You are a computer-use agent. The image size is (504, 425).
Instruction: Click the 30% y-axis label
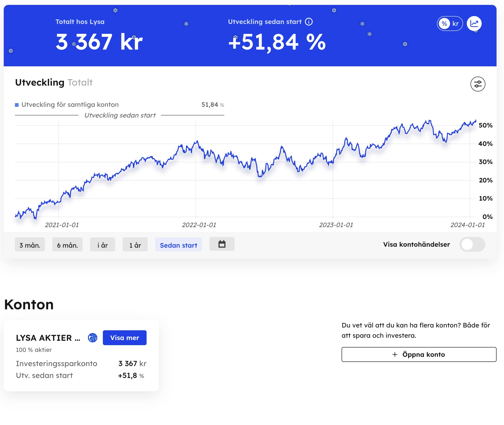(x=485, y=162)
